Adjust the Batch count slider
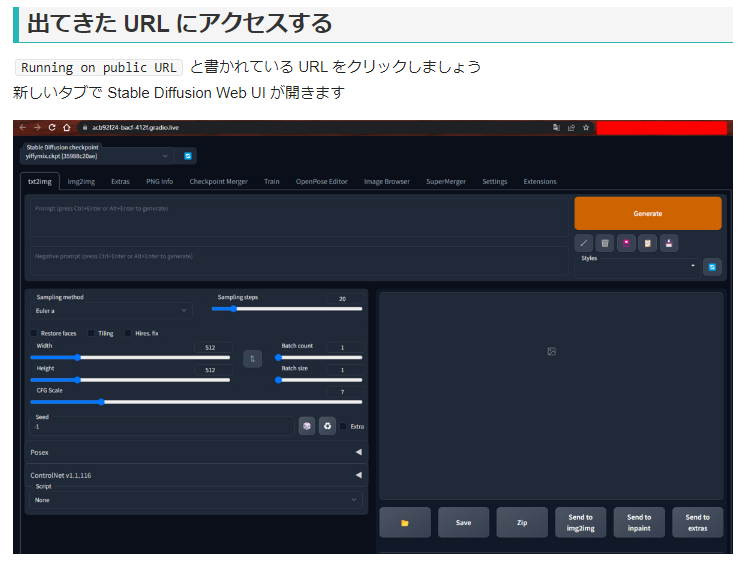The width and height of the screenshot is (752, 567). point(318,357)
